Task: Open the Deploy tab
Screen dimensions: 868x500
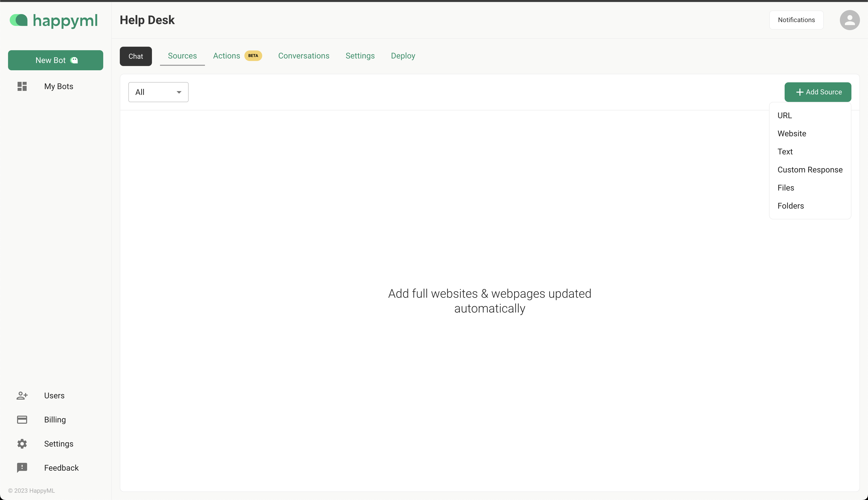Action: tap(403, 56)
